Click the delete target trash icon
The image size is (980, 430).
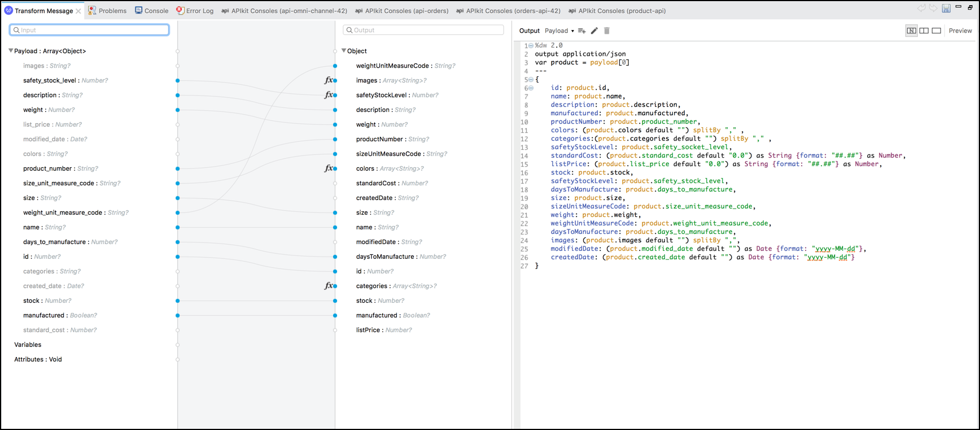pos(607,31)
